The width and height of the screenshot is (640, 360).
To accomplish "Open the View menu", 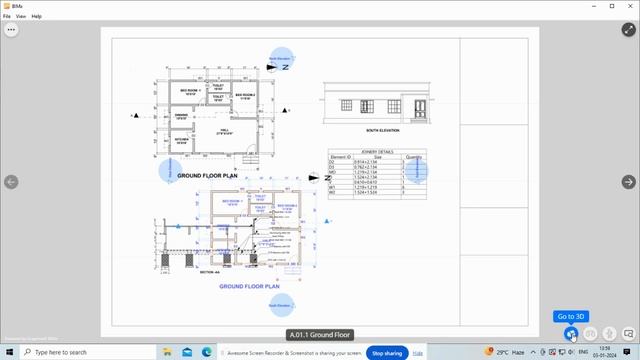I will point(20,16).
